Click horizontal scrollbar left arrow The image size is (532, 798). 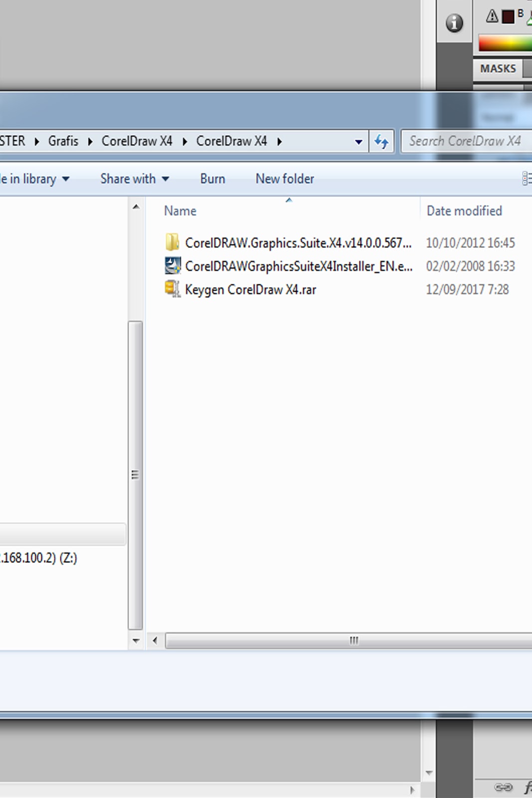pyautogui.click(x=155, y=640)
